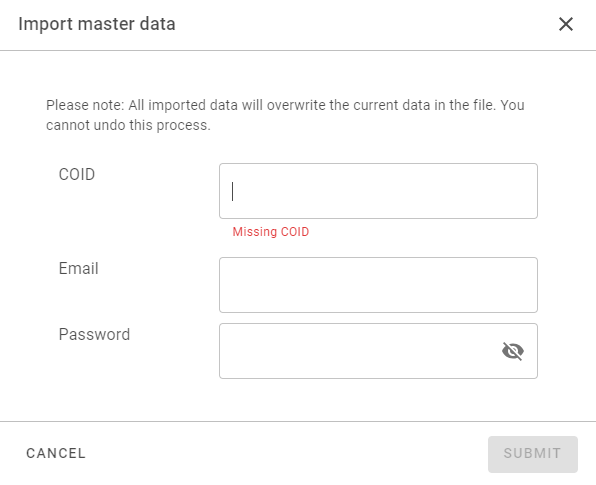Cancel the master data import

(56, 453)
